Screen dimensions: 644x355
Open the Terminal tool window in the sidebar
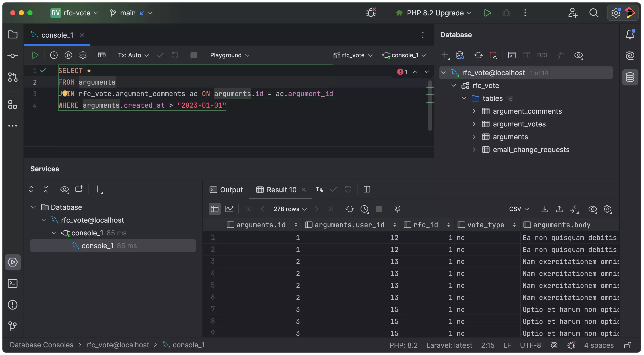(x=12, y=283)
